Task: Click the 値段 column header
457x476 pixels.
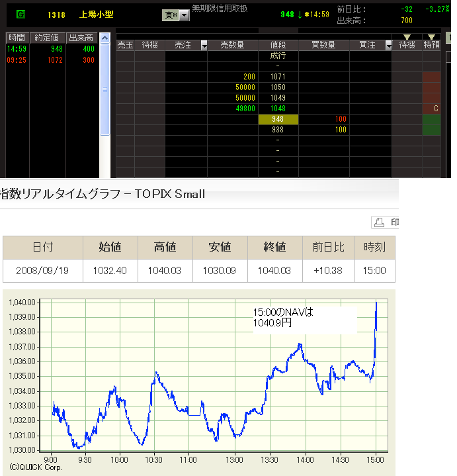Action: coord(278,45)
